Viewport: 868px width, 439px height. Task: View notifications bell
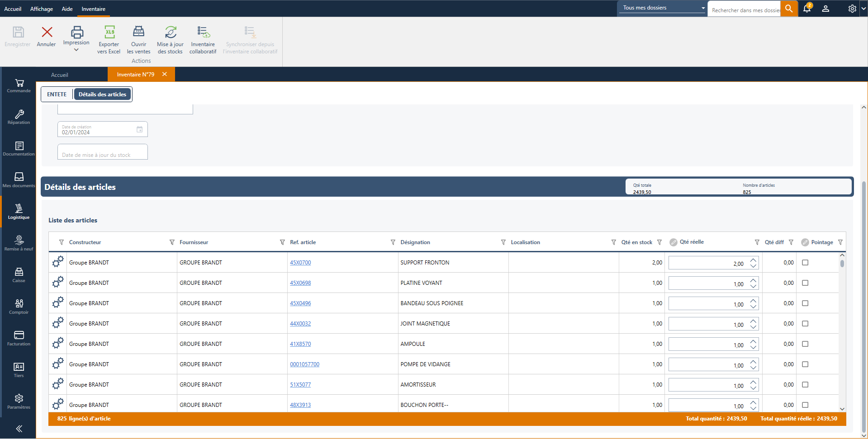pos(807,9)
